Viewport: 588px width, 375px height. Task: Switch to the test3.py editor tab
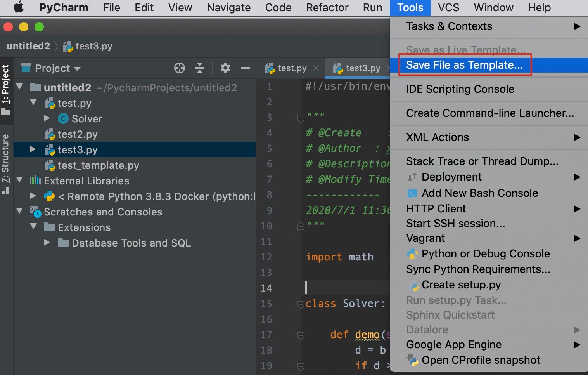pos(357,68)
